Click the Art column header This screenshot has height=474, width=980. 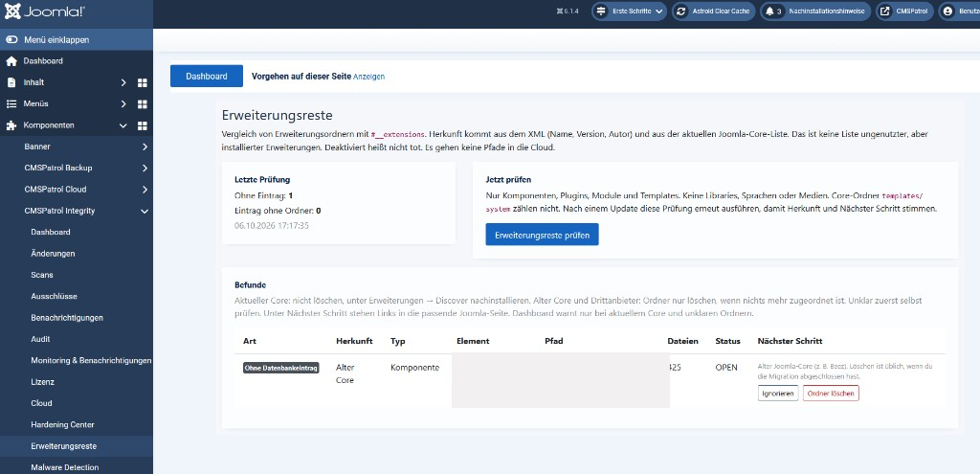(250, 342)
